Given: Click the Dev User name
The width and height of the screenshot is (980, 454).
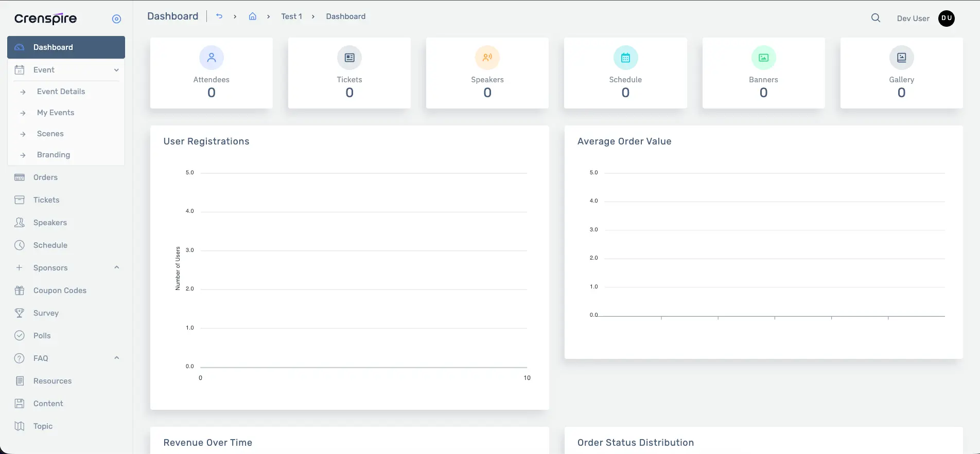Looking at the screenshot, I should tap(913, 19).
